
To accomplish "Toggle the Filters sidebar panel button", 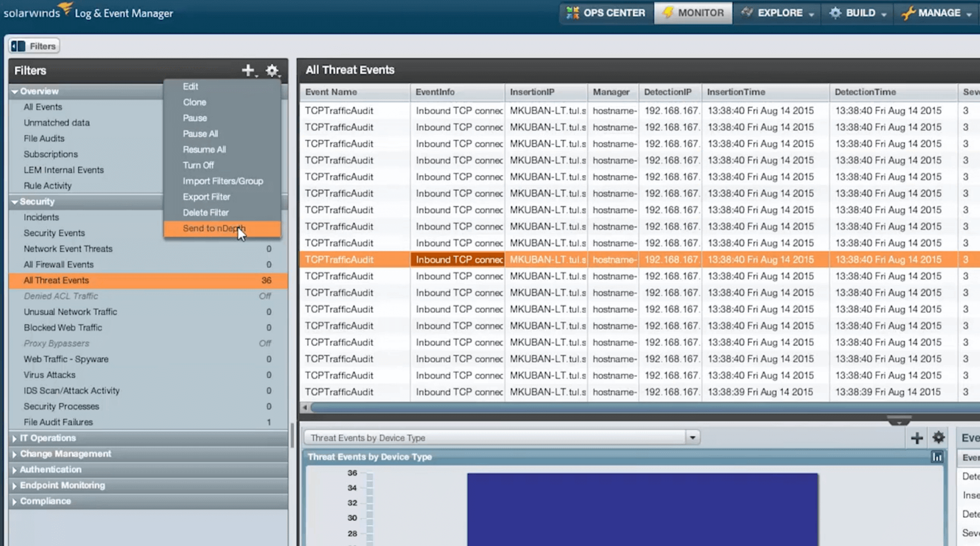I will point(34,46).
